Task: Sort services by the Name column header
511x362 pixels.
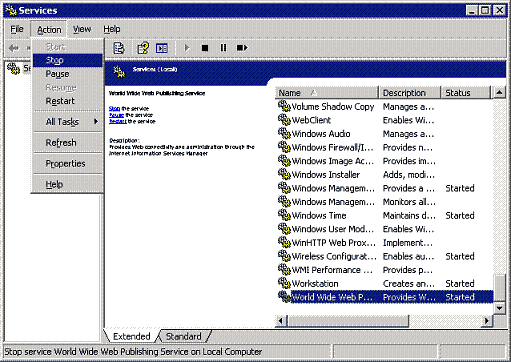Action: coord(327,93)
